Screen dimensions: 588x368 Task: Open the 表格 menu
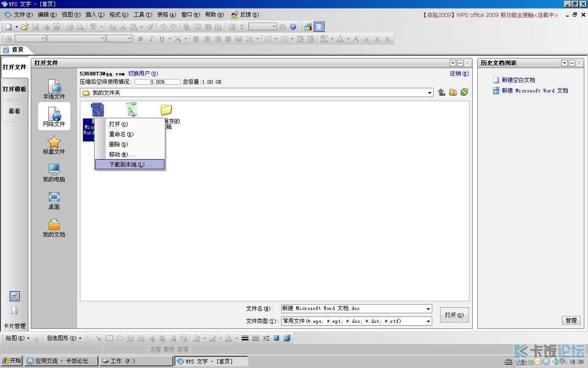166,15
